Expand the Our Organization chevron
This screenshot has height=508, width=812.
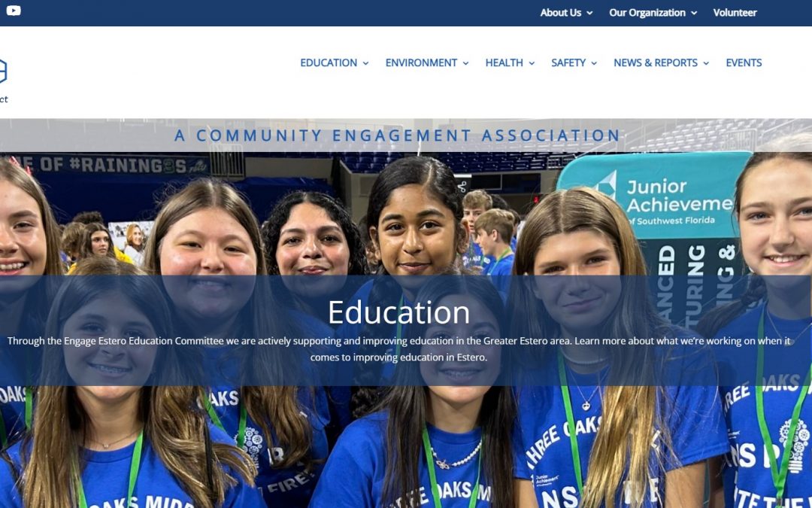click(694, 13)
